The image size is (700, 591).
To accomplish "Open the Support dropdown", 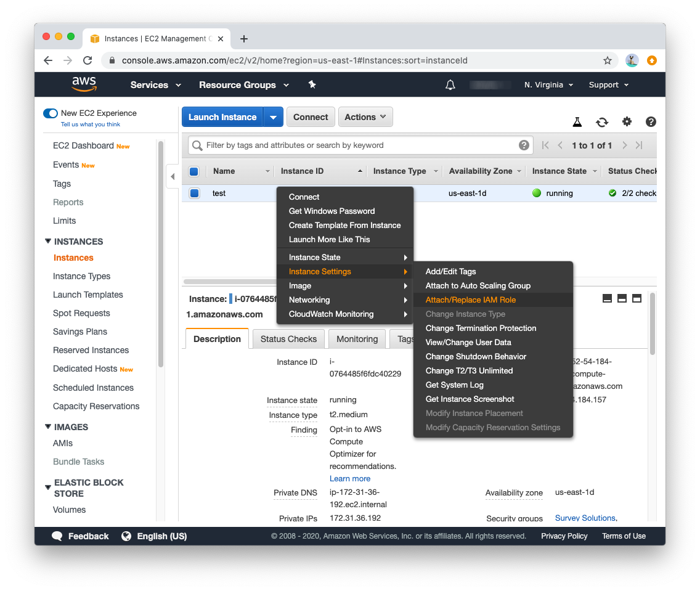I will click(x=608, y=85).
